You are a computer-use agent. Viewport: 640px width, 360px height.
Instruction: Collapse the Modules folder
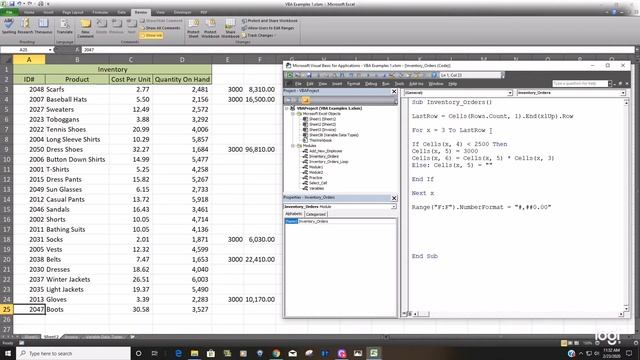pos(293,146)
